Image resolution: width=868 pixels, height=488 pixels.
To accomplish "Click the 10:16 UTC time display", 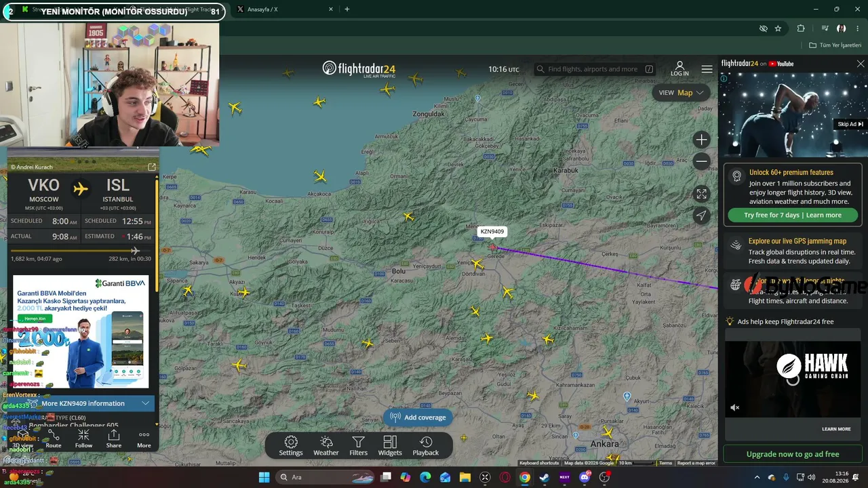I will pos(504,69).
